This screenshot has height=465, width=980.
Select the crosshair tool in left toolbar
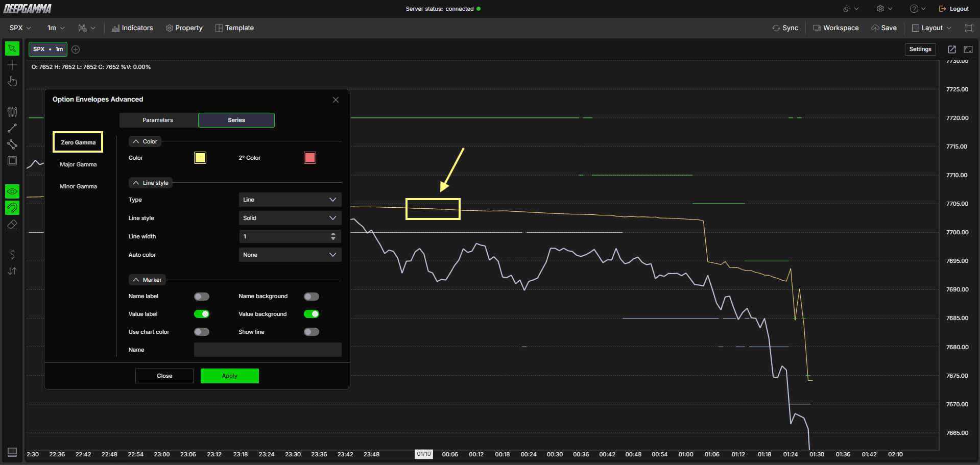(x=12, y=65)
